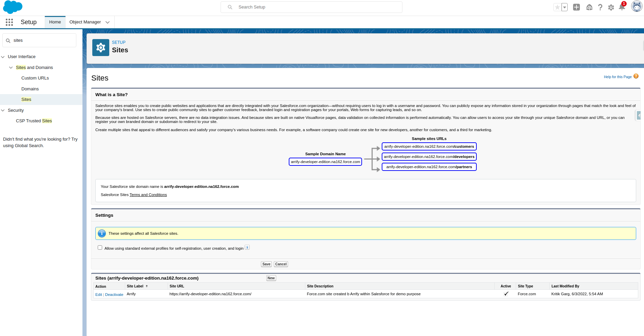Open the Terms and Conditions link
Screen dimensions: 644x336
pos(148,195)
